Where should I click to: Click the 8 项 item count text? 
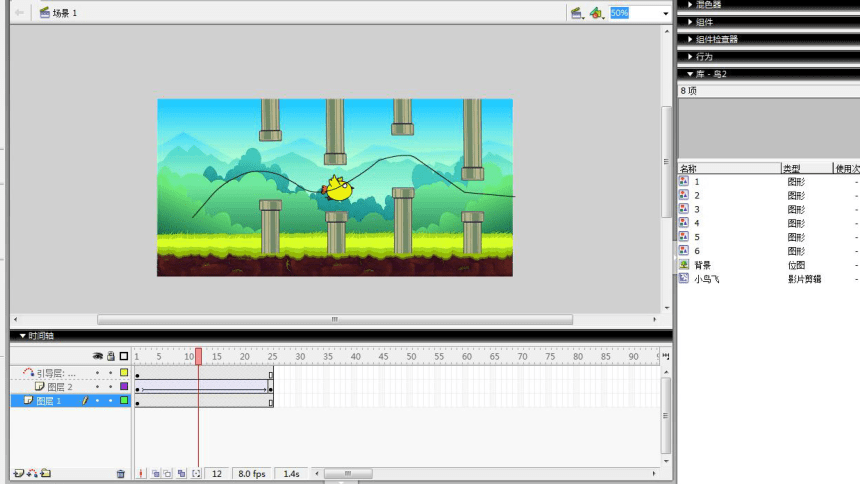point(688,91)
